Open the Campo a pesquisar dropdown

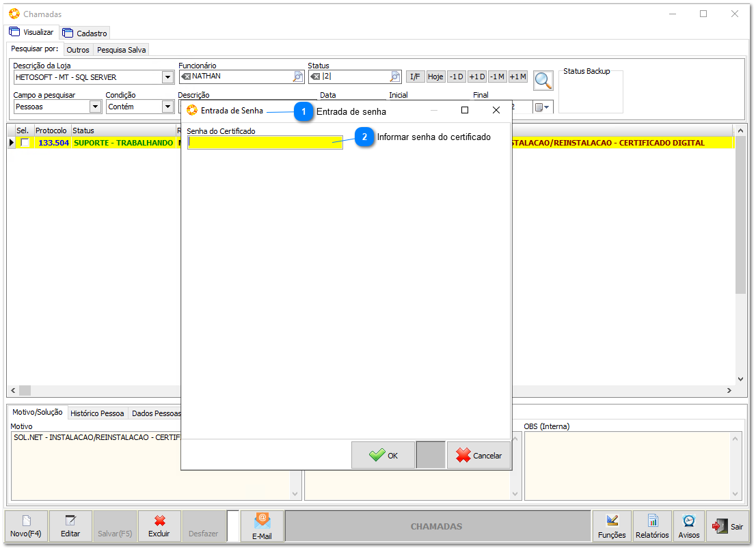coord(95,107)
